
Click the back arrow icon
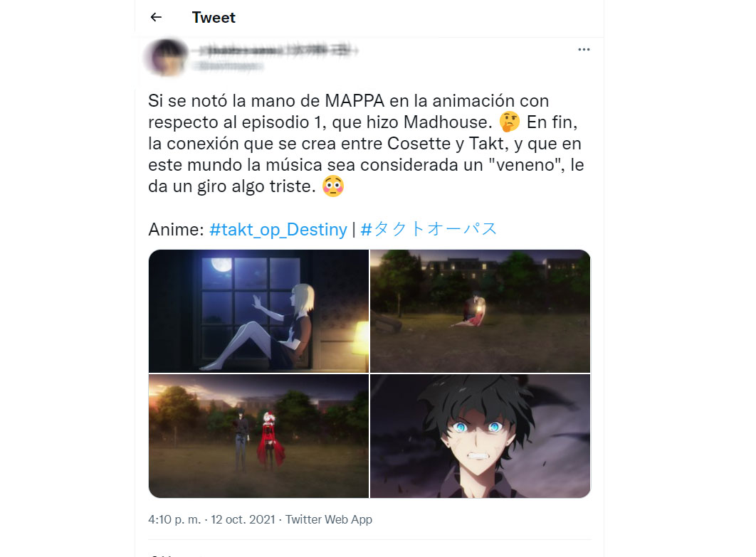point(156,17)
